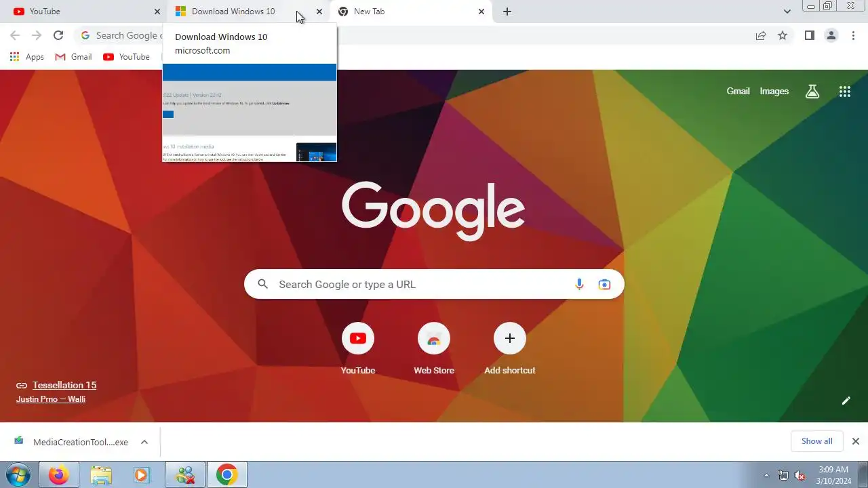Reload the current page
Viewport: 868px width, 488px height.
(x=58, y=35)
